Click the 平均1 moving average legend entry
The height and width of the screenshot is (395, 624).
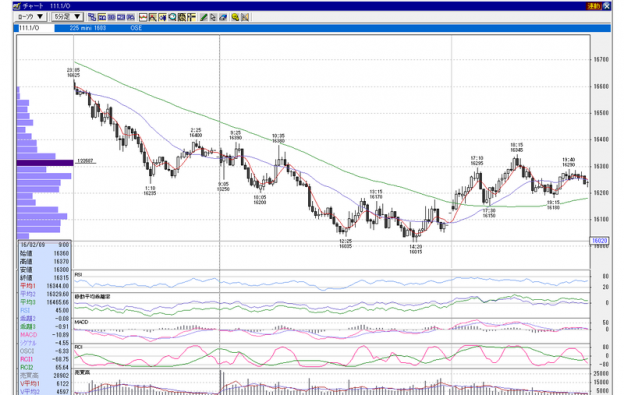pos(28,286)
